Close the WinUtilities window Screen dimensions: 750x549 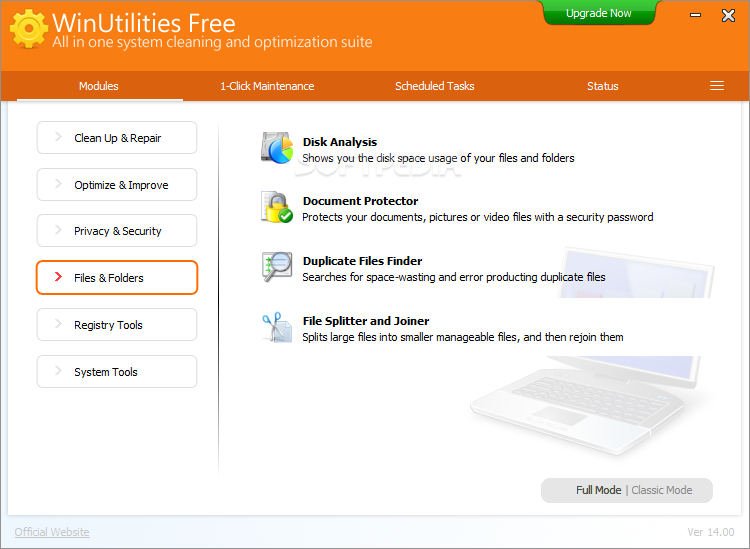point(728,15)
